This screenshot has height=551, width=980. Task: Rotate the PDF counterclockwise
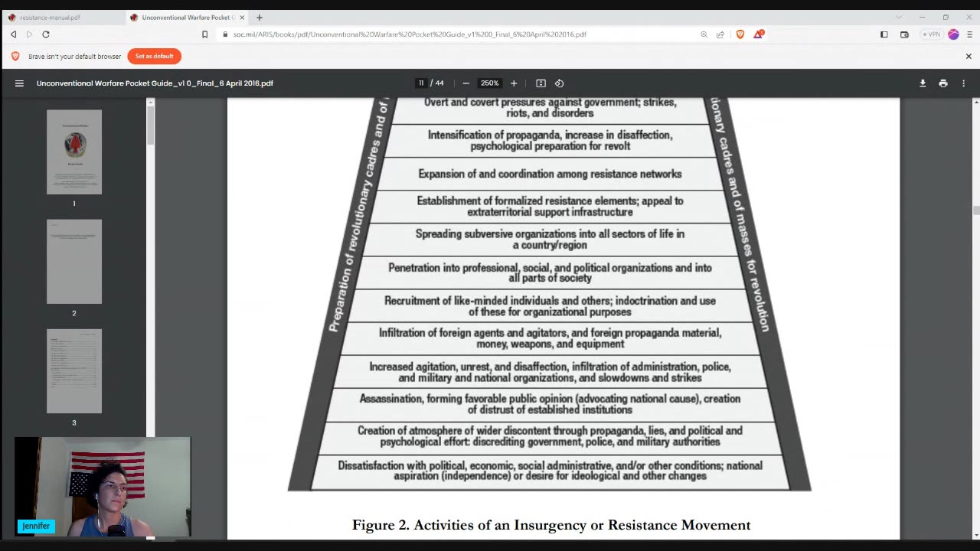point(559,83)
